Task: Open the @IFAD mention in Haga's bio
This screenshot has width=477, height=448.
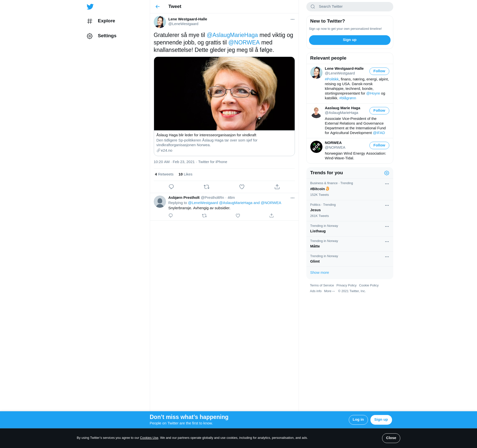Action: (x=379, y=133)
